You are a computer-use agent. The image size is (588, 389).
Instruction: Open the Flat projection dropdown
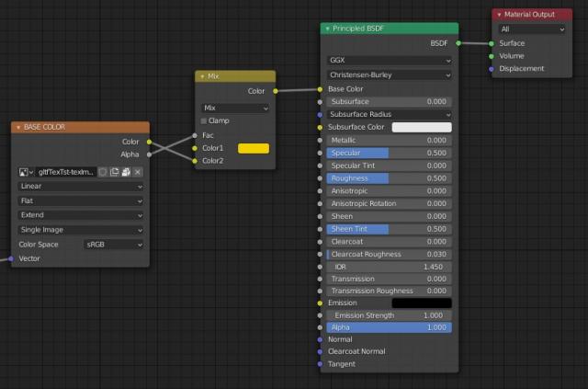coord(81,200)
